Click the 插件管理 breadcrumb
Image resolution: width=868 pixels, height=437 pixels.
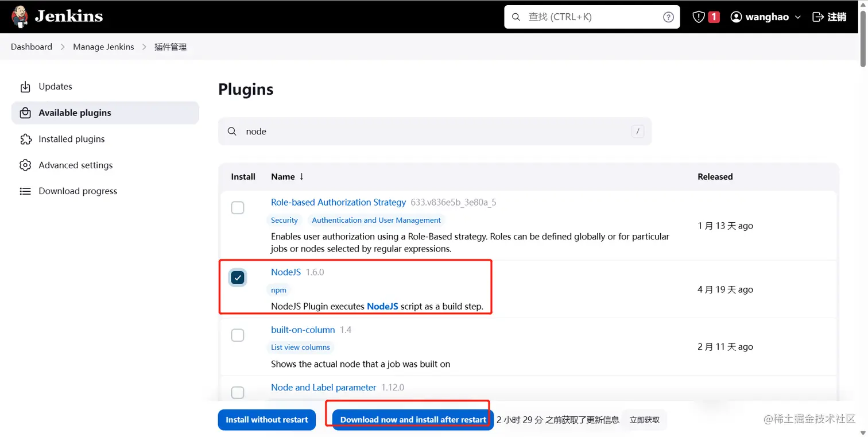coord(170,47)
